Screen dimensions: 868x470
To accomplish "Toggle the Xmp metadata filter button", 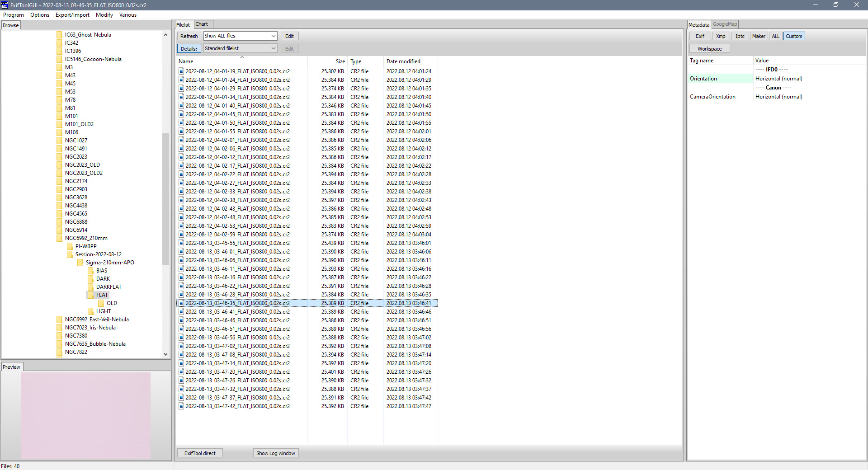I will (x=721, y=36).
